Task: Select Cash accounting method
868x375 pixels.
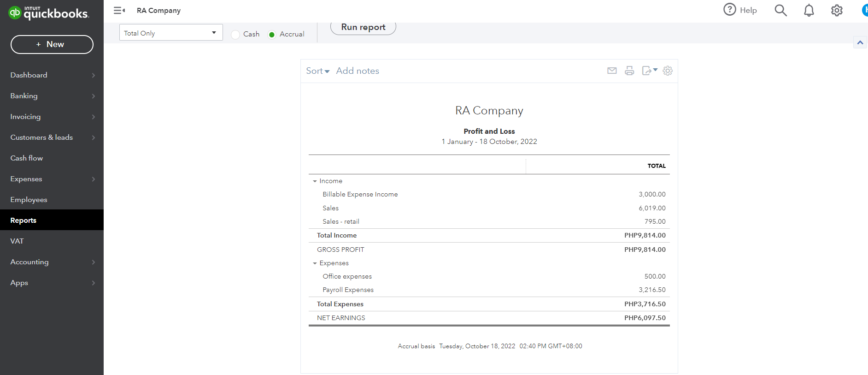Action: tap(235, 34)
